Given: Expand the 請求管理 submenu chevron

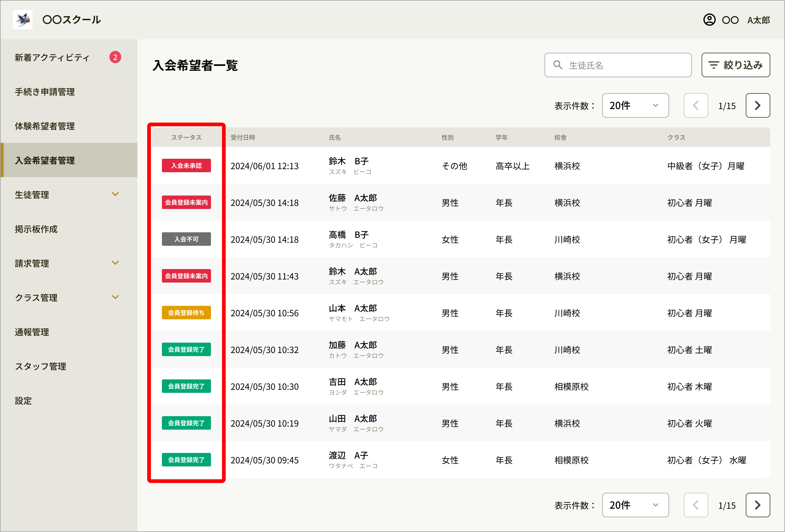Looking at the screenshot, I should (x=115, y=263).
